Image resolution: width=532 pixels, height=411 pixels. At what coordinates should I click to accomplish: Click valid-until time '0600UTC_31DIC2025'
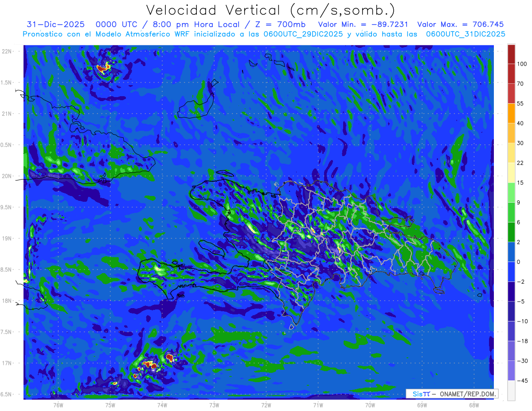pos(465,34)
